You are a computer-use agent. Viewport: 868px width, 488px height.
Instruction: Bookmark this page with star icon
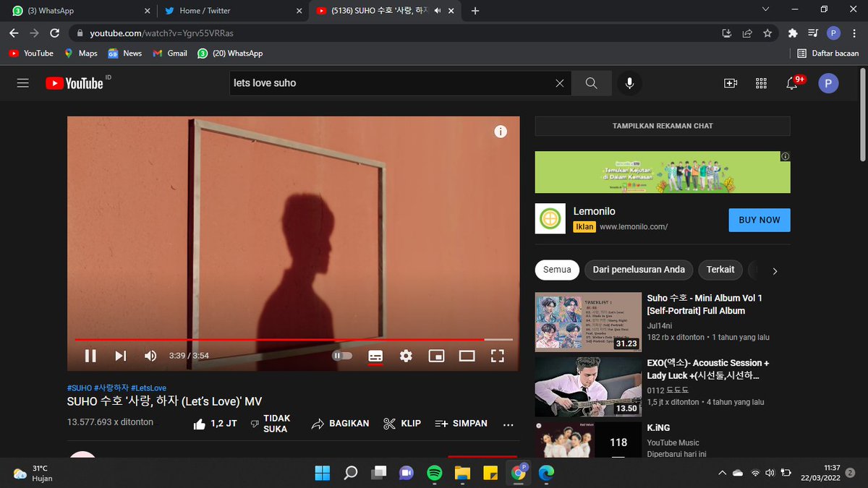767,33
